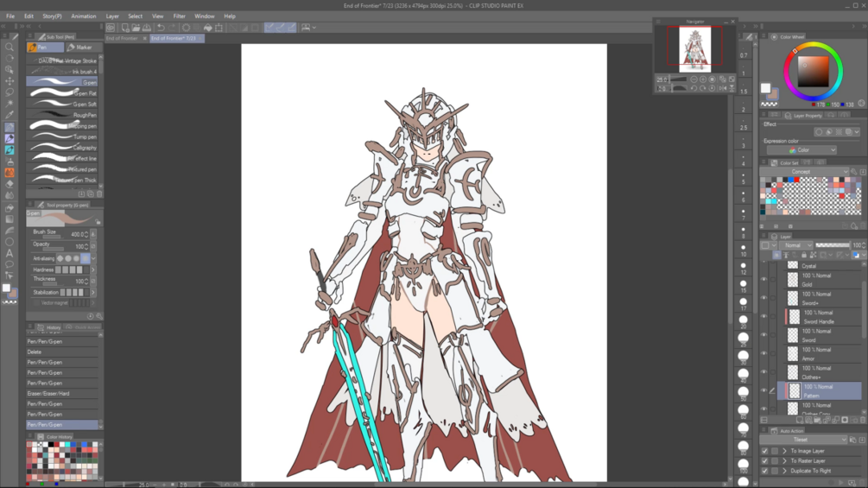The image size is (868, 488).
Task: Select the Auto select magic wand tool
Action: coord(10,104)
